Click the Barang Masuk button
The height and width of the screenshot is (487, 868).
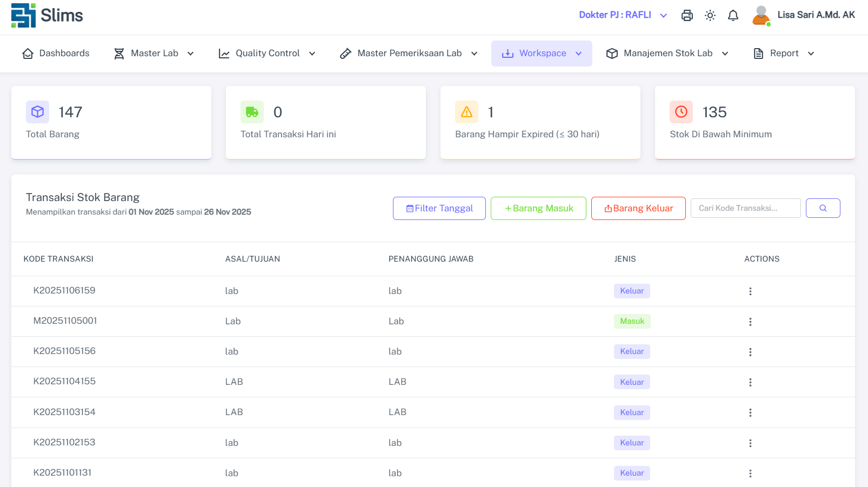pyautogui.click(x=538, y=209)
